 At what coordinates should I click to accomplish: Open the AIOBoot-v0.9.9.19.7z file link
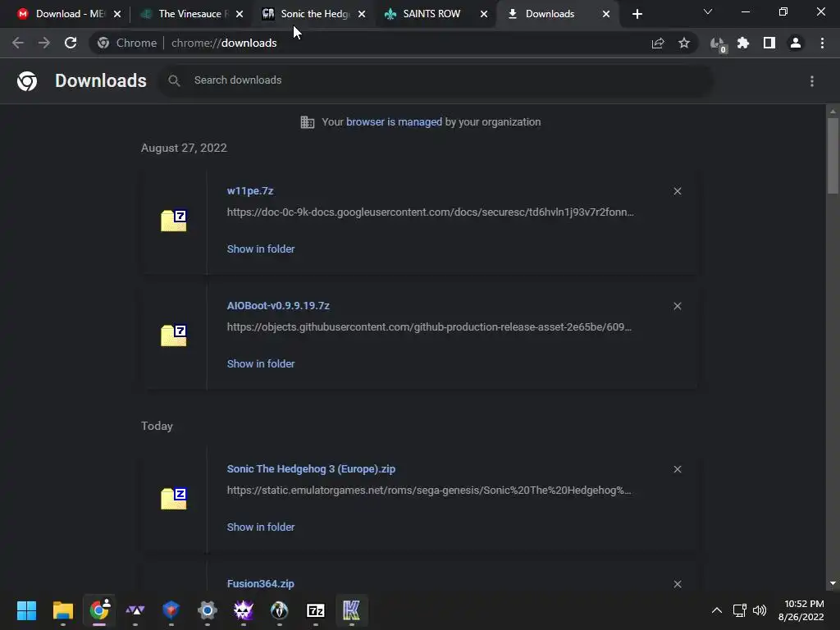click(278, 306)
